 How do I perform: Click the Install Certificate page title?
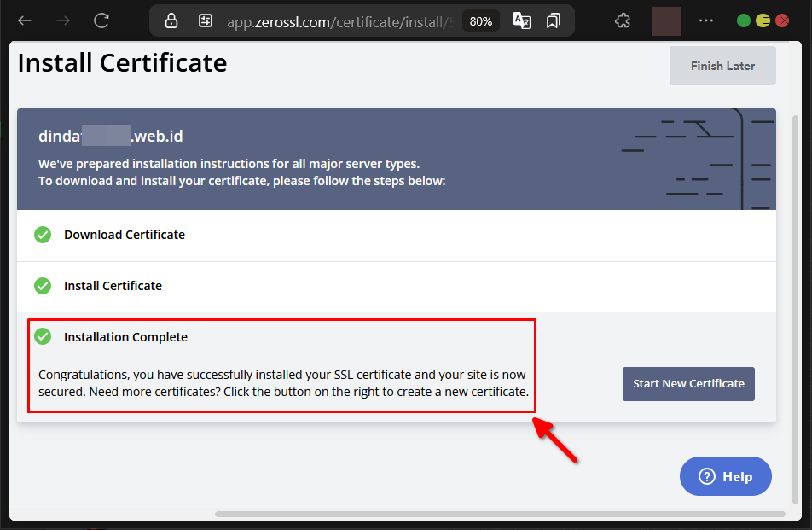coord(122,62)
